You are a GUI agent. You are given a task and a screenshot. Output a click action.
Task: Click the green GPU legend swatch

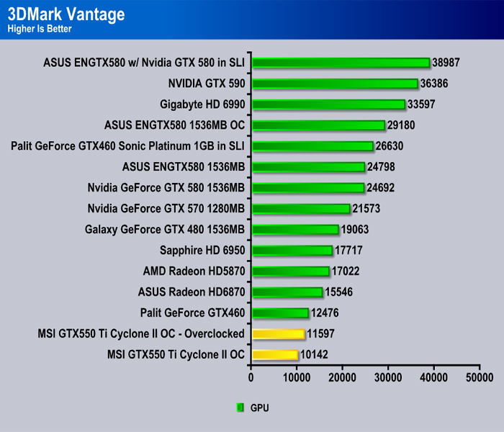click(240, 408)
